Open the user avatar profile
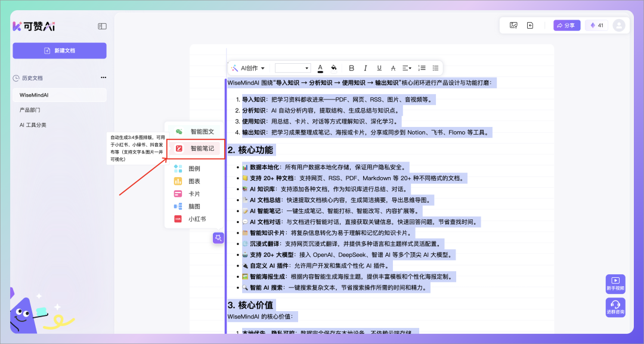This screenshot has width=644, height=344. click(x=619, y=25)
